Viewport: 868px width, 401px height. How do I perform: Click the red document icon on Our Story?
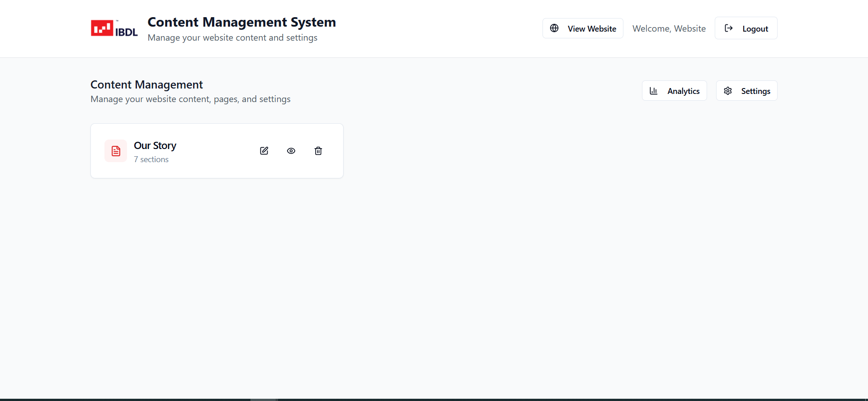(x=116, y=151)
